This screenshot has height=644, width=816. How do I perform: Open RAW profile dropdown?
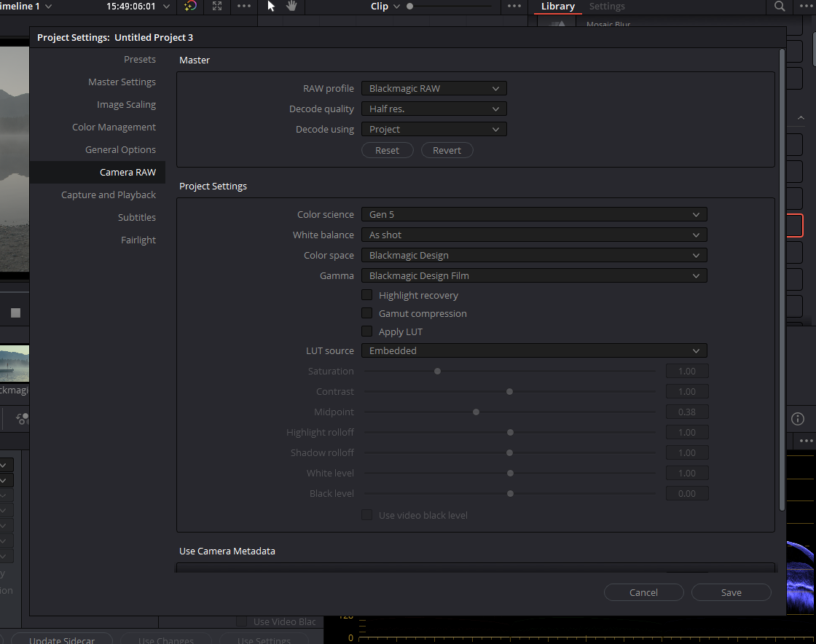[434, 88]
